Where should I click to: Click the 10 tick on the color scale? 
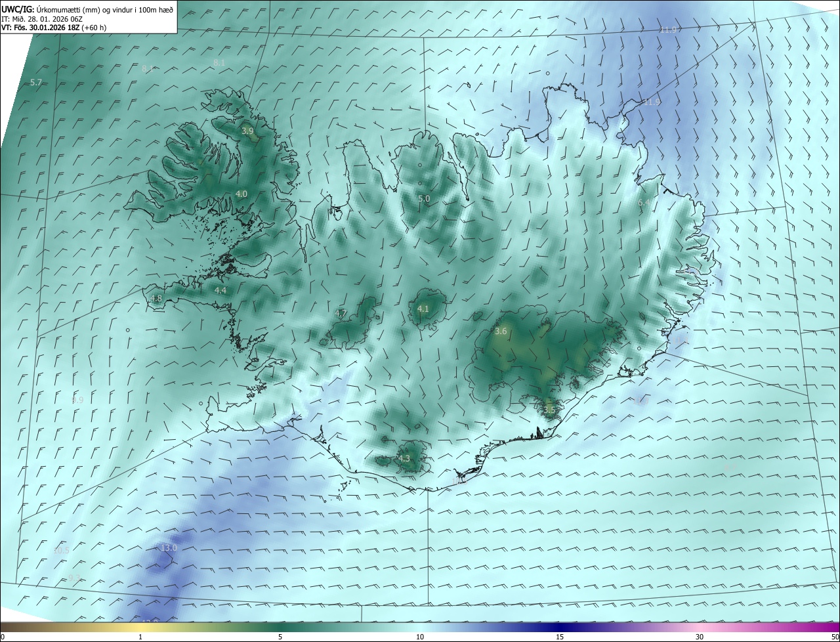click(420, 637)
